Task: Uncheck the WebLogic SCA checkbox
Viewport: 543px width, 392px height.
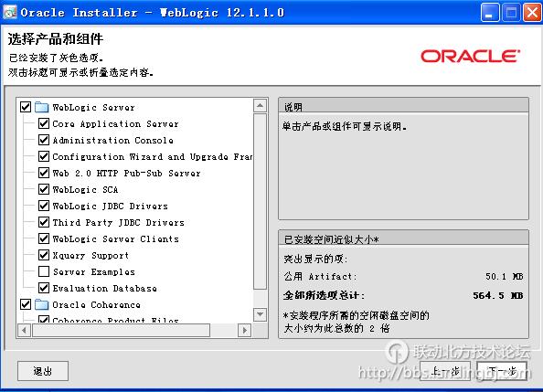Action: [44, 189]
